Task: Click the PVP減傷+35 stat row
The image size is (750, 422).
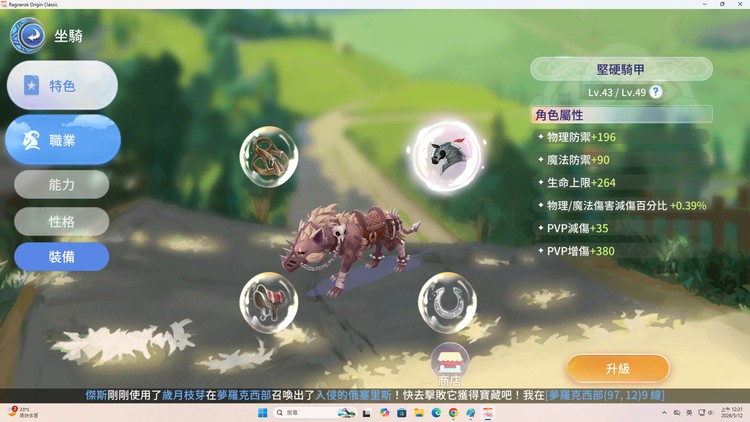Action: click(x=621, y=228)
